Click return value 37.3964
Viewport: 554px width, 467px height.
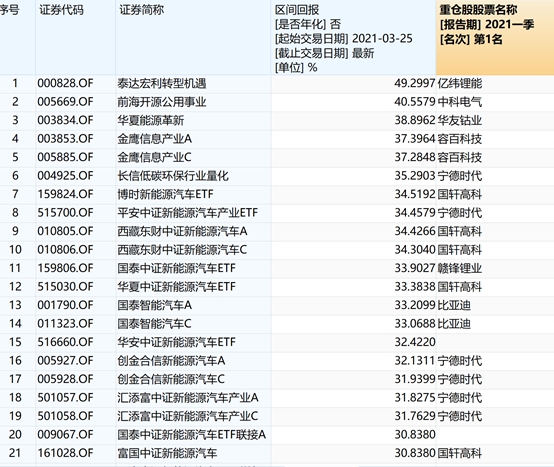pyautogui.click(x=414, y=139)
